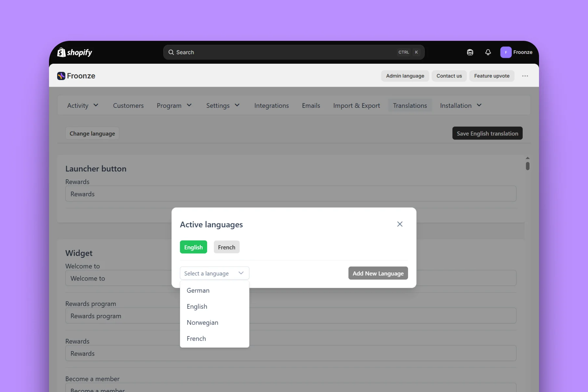This screenshot has height=392, width=588.
Task: Expand the Activity menu
Action: tap(83, 106)
